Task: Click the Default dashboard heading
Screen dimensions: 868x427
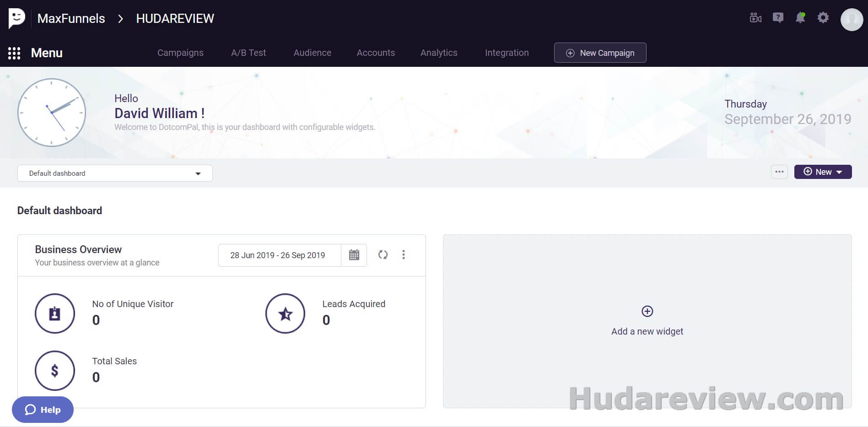Action: 59,211
